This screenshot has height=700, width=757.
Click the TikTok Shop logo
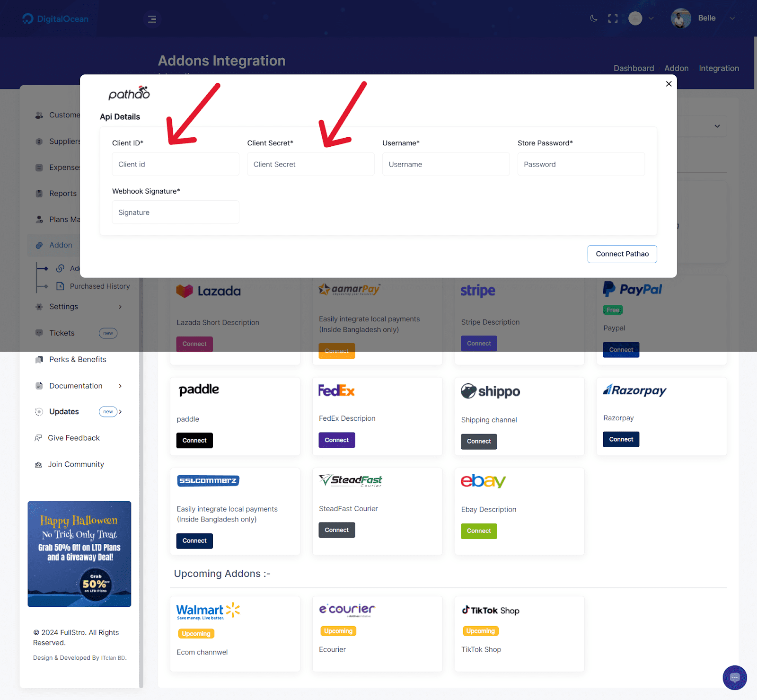[x=490, y=610]
